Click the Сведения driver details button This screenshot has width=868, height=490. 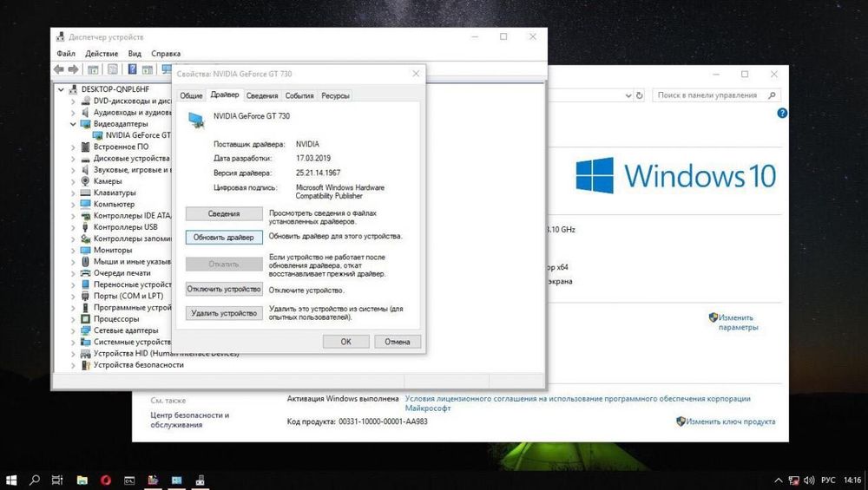(224, 213)
